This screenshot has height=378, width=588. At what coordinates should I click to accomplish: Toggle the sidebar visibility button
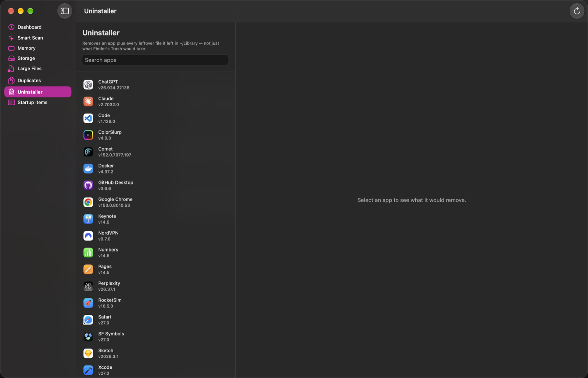point(65,11)
